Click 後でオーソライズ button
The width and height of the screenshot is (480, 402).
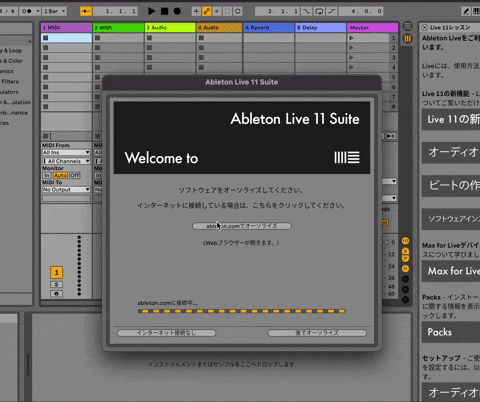click(317, 333)
